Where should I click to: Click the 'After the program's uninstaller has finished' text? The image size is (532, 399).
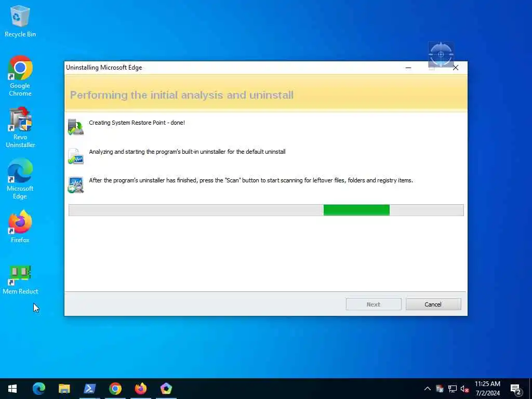click(x=251, y=180)
